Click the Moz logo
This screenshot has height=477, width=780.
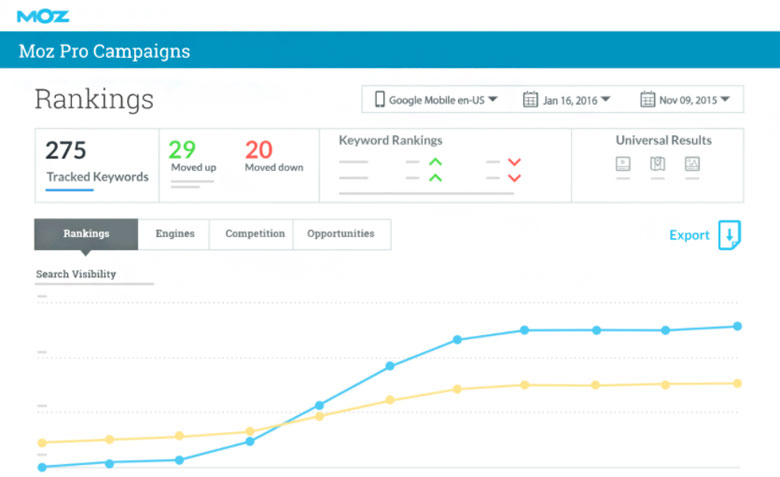[42, 16]
